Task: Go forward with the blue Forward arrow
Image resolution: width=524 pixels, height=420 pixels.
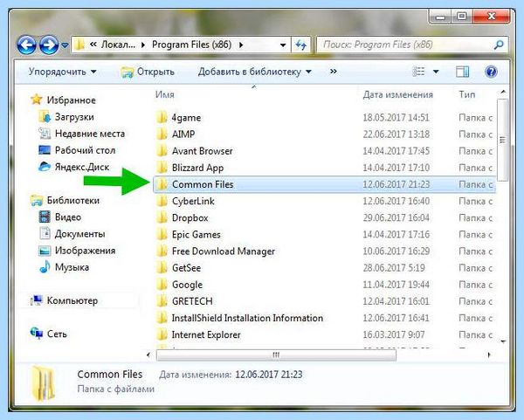Action: click(x=49, y=45)
